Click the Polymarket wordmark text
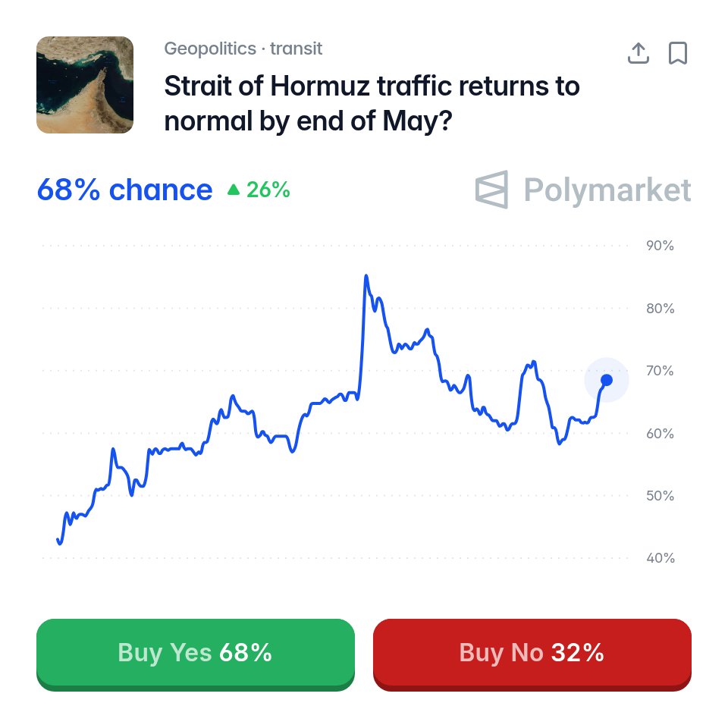This screenshot has height=728, width=728. pos(607,190)
